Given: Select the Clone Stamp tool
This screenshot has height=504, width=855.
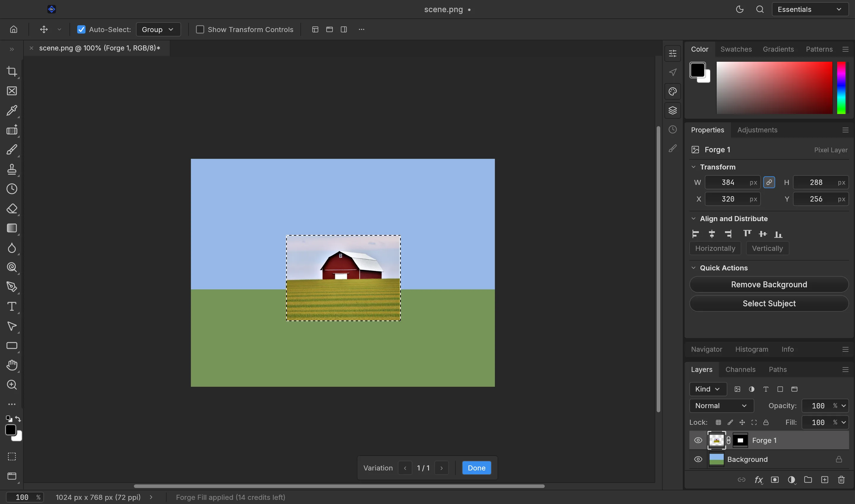Looking at the screenshot, I should point(12,169).
